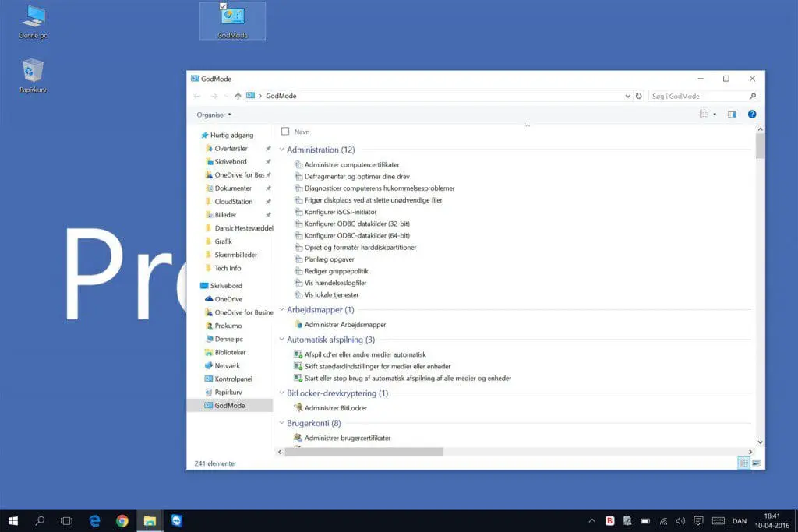
Task: Open the view options dropdown arrow
Action: click(715, 115)
